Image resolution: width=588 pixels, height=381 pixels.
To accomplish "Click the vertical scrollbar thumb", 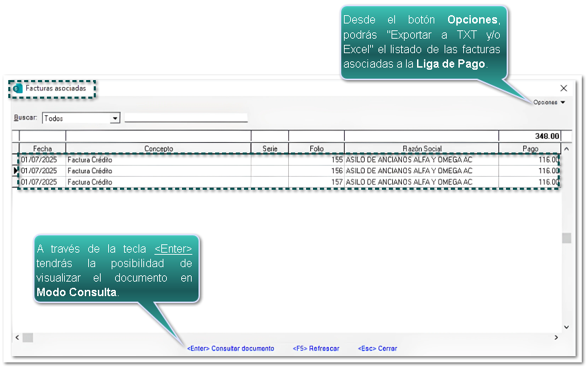I will (567, 238).
